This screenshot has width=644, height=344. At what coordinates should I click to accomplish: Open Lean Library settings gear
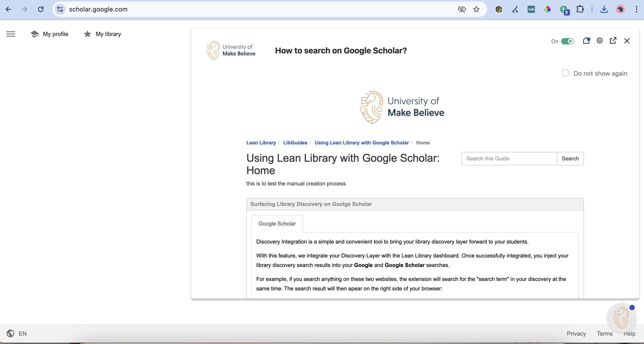(599, 41)
